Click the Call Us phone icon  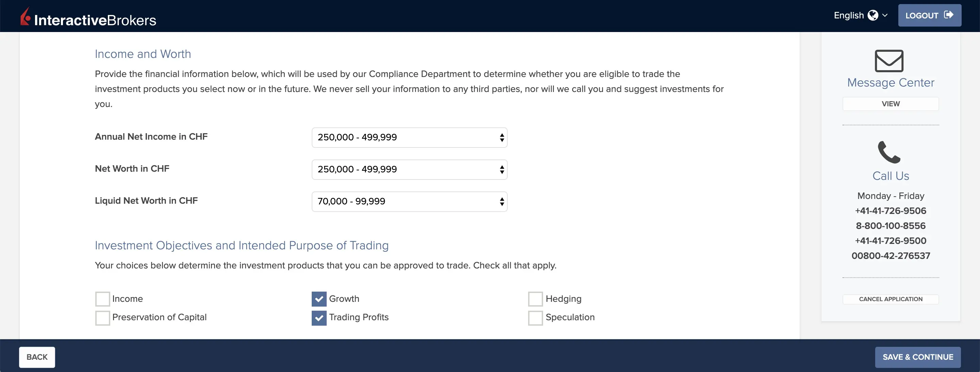[889, 152]
